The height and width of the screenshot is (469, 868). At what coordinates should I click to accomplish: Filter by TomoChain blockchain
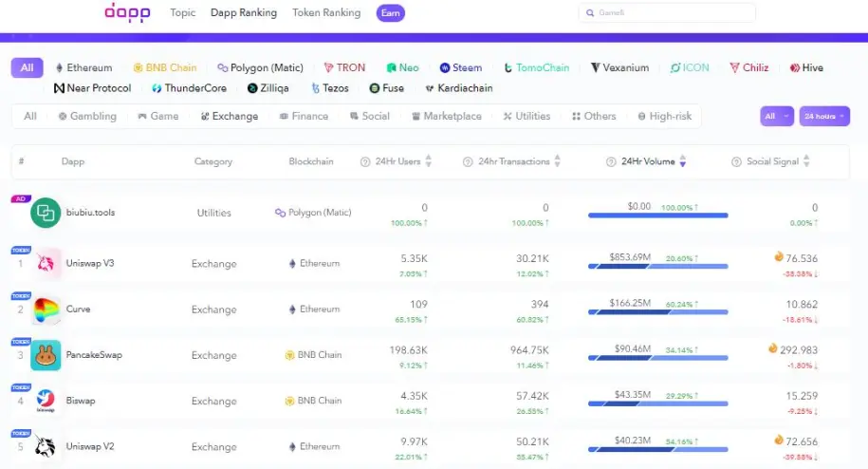[536, 67]
